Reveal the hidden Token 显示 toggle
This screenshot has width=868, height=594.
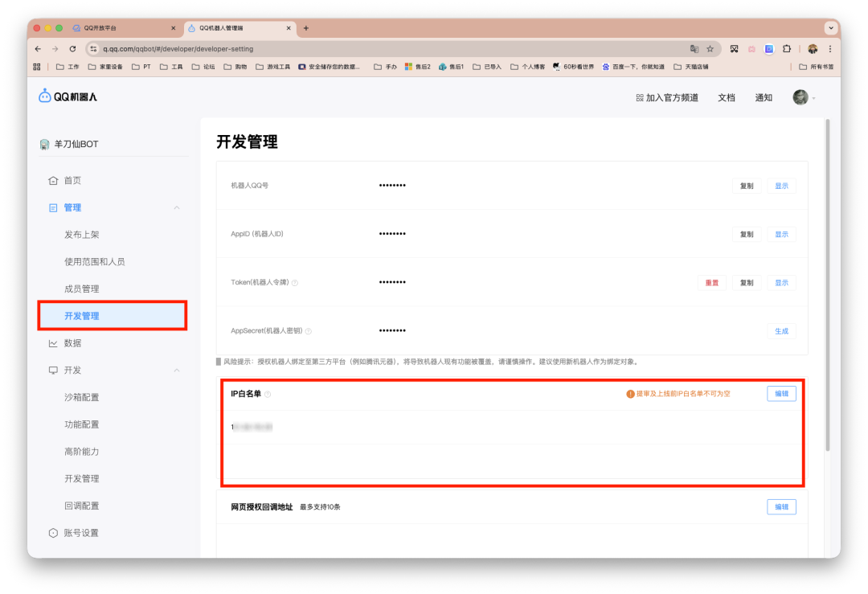(x=780, y=282)
